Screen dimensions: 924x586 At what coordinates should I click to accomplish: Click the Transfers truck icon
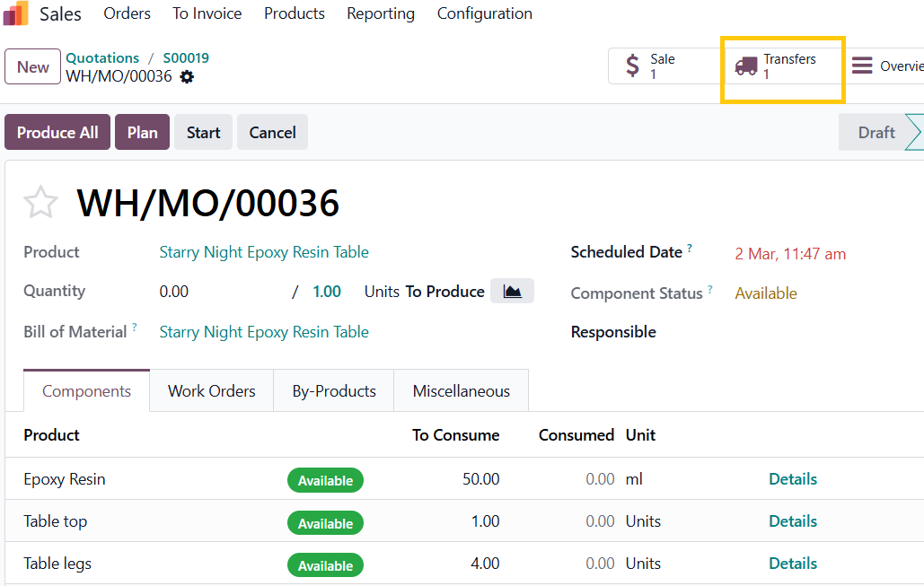(x=745, y=66)
